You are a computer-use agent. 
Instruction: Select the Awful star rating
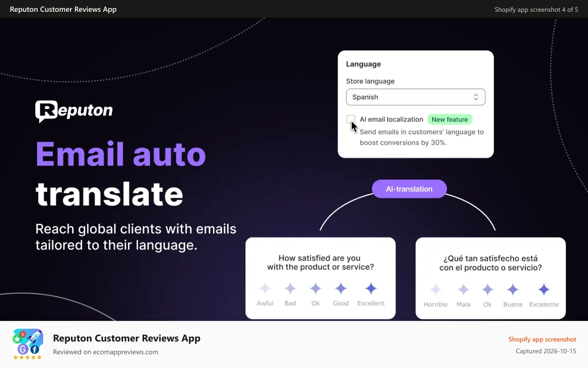265,289
